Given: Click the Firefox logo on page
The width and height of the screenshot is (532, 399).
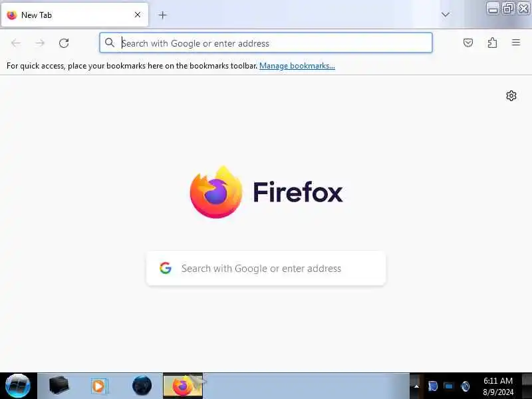Looking at the screenshot, I should point(215,192).
